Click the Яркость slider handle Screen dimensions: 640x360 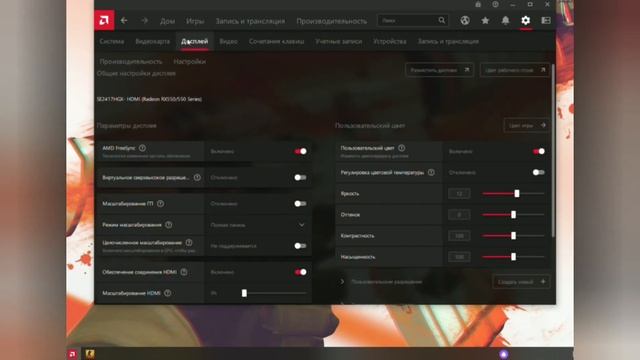coord(517,193)
